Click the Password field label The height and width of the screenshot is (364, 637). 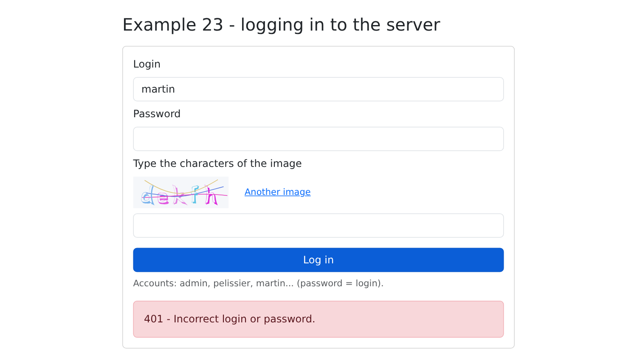(x=157, y=114)
